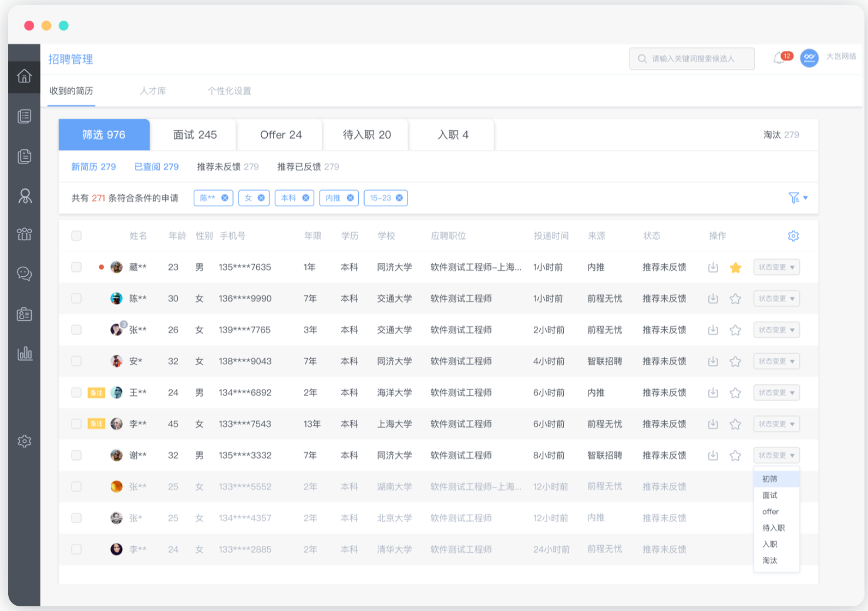
Task: Remove the 本科 filter tag
Action: click(x=305, y=198)
